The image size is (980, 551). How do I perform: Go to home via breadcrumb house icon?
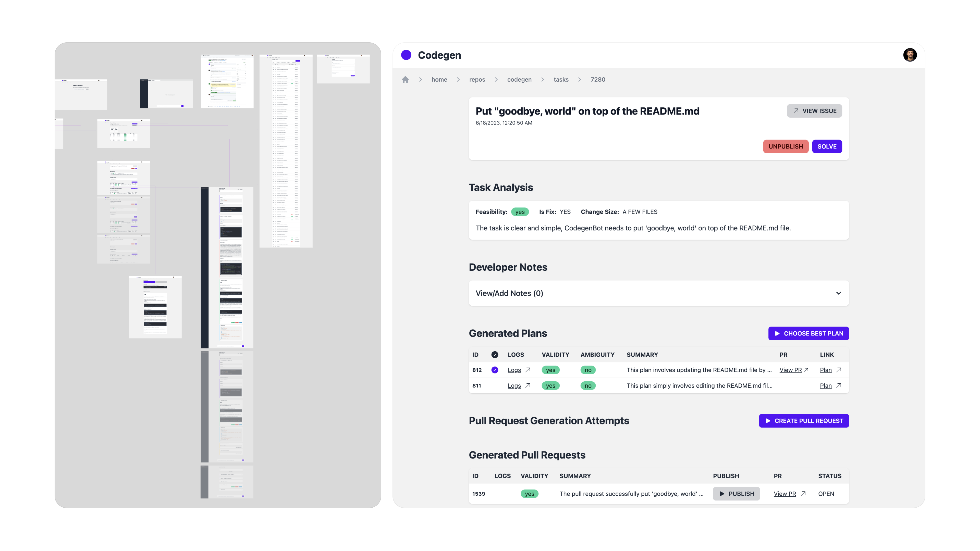pyautogui.click(x=405, y=80)
